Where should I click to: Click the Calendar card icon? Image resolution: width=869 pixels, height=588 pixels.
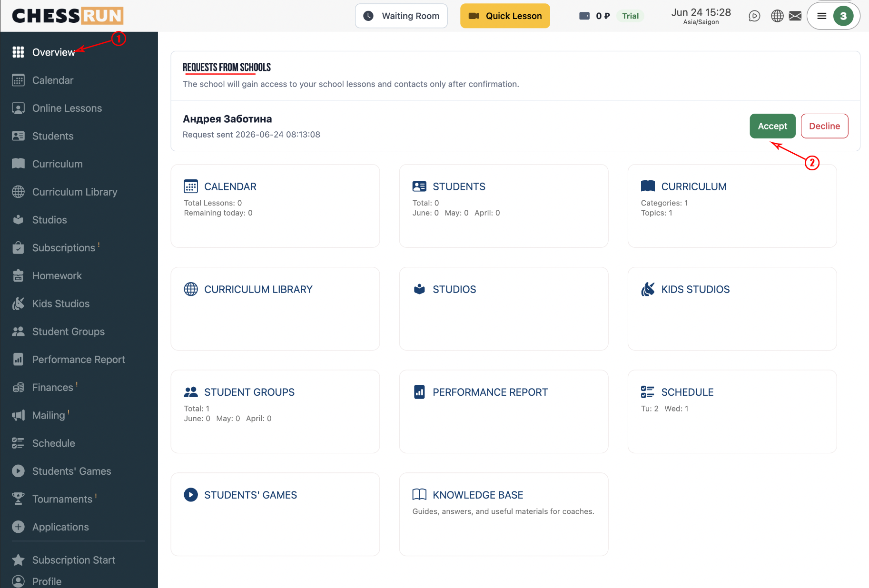[x=191, y=186]
